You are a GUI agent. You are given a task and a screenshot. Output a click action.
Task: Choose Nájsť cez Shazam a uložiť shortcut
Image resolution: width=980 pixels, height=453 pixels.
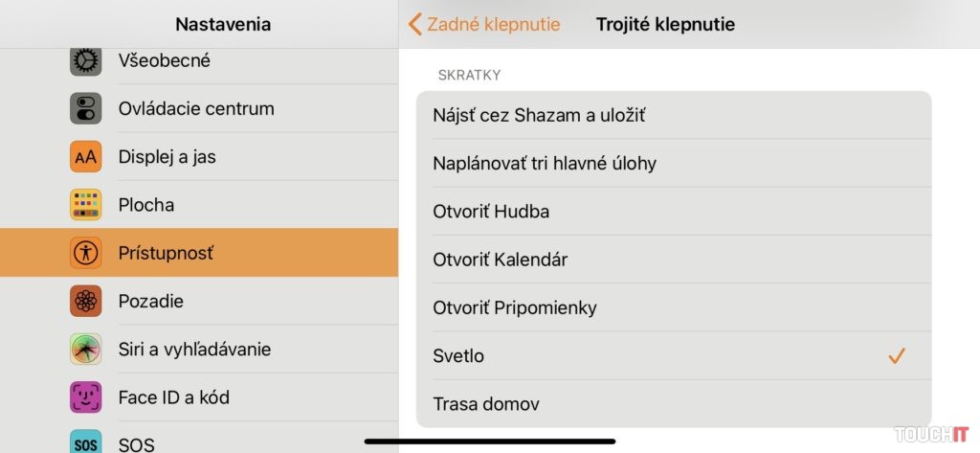coord(539,115)
